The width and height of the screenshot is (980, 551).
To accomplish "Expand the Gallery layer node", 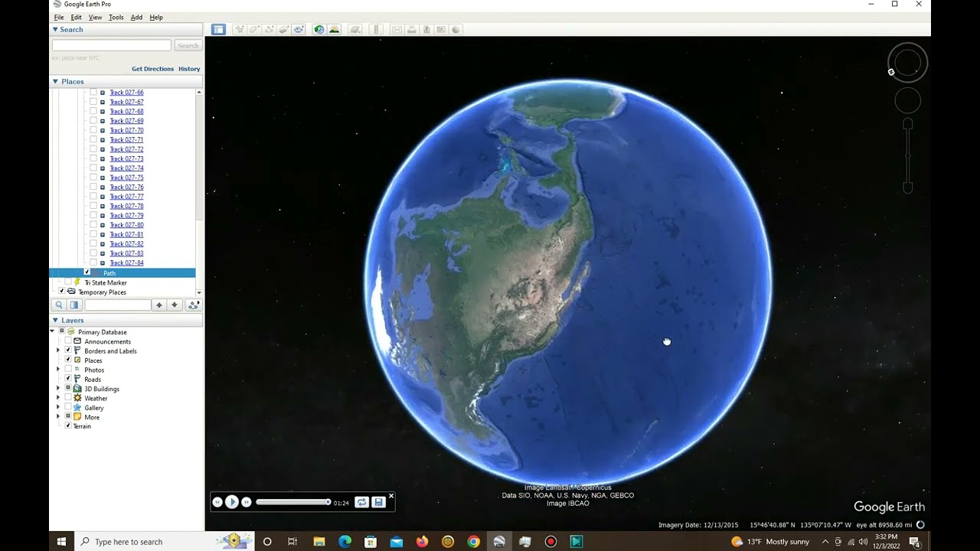I will click(58, 408).
